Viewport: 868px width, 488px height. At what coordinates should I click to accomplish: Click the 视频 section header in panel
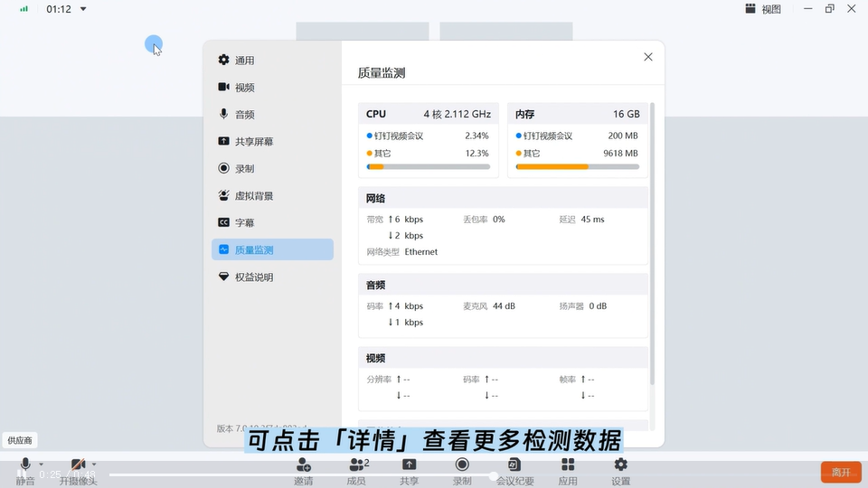tap(504, 358)
